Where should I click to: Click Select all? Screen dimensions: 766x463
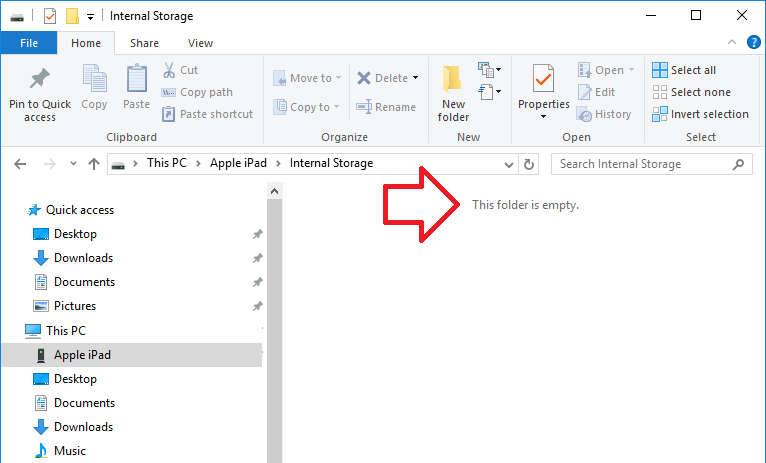pyautogui.click(x=684, y=70)
